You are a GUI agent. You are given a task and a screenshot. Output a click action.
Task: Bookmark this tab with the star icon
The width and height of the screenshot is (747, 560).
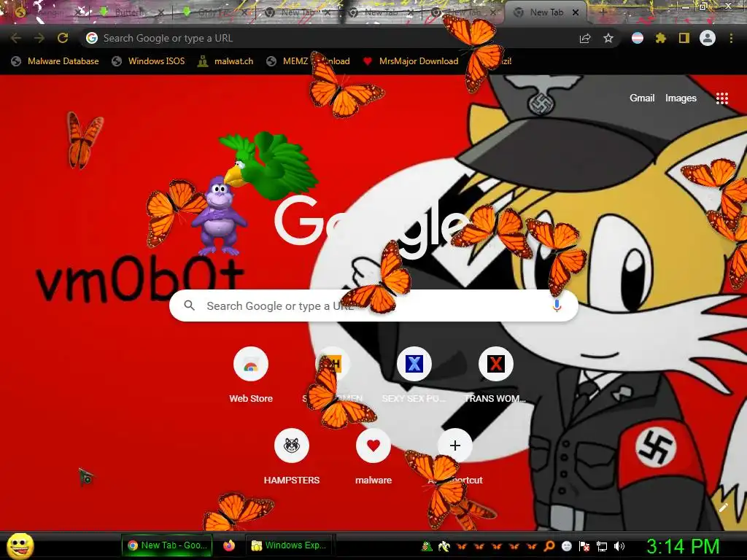(x=608, y=38)
